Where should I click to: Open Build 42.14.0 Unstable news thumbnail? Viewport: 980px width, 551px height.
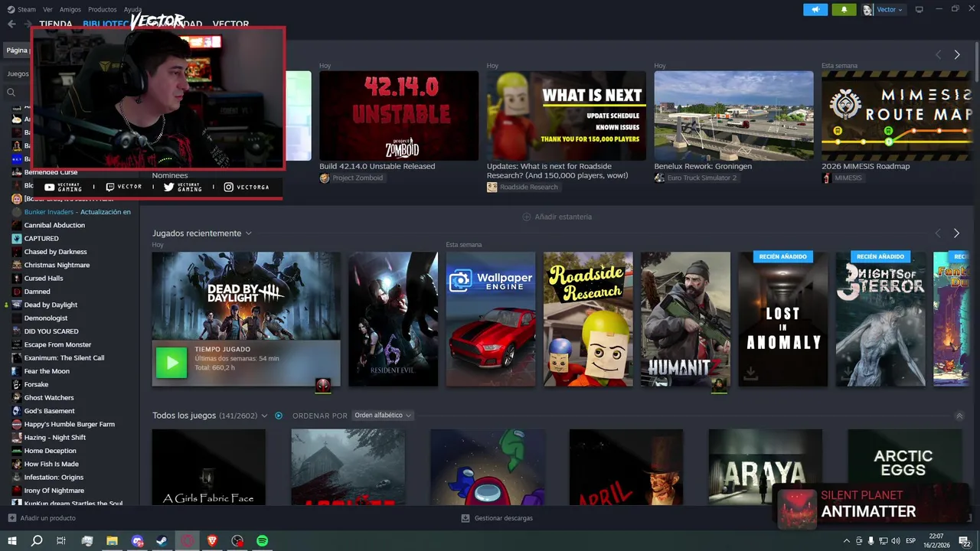click(399, 116)
